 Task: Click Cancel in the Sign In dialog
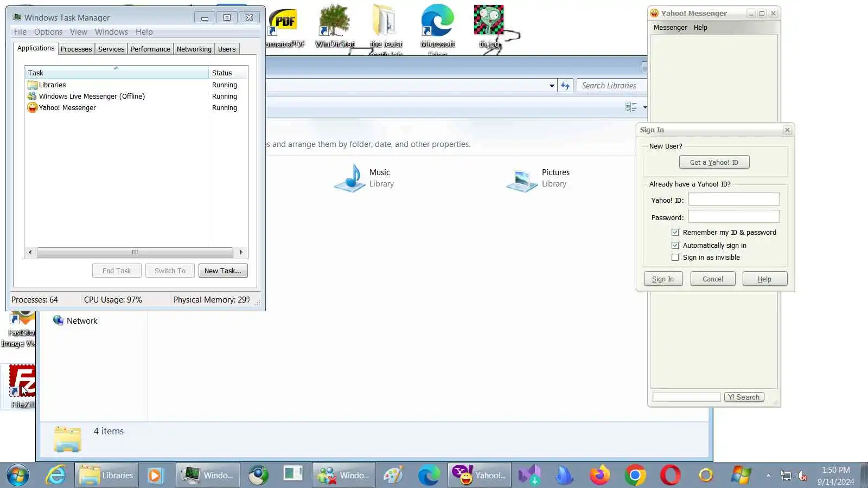click(x=713, y=279)
